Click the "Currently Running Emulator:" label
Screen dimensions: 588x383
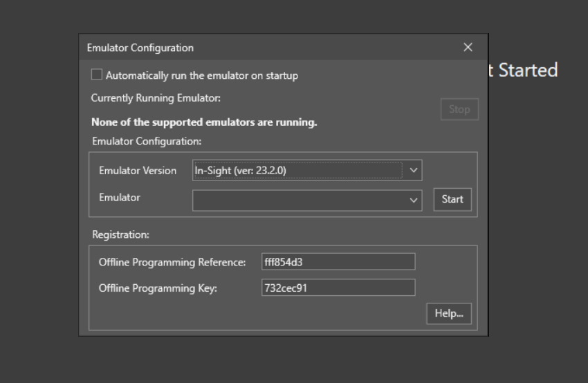pyautogui.click(x=156, y=98)
